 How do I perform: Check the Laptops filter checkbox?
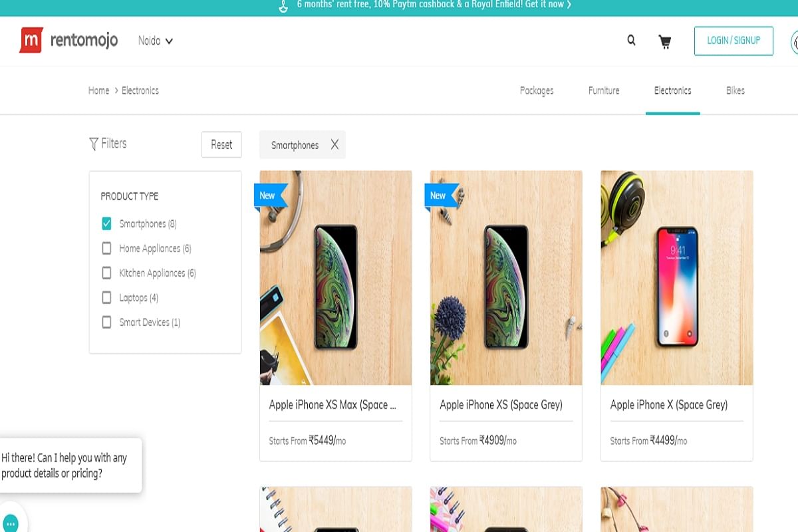[x=106, y=297]
